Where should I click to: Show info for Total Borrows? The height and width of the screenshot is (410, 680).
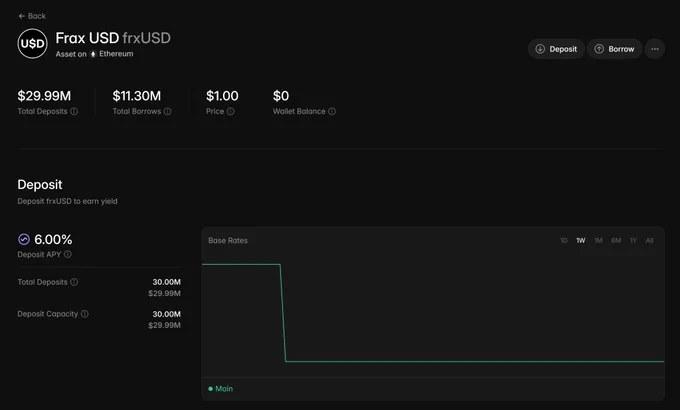pyautogui.click(x=167, y=112)
